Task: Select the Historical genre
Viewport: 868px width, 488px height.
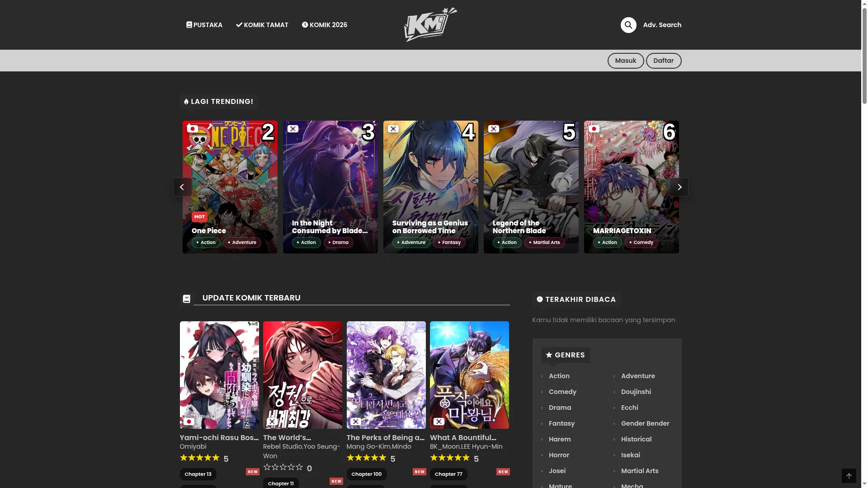Action: [x=636, y=439]
